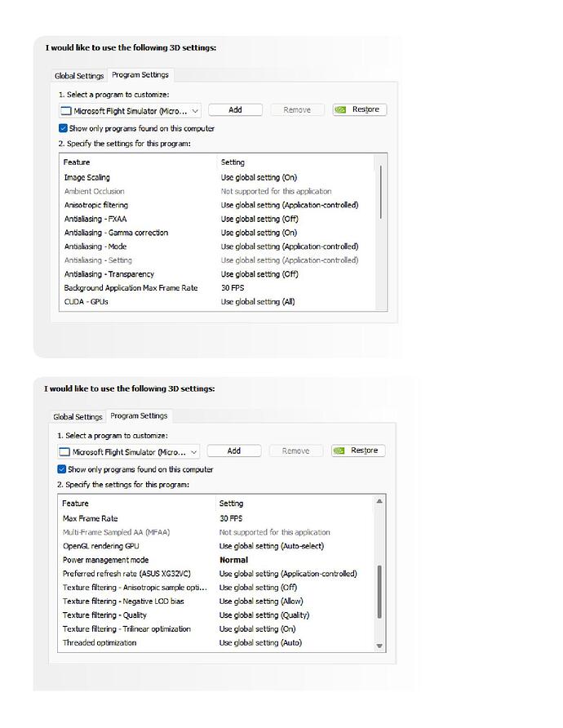Click Restore button in upper panel
This screenshot has height=728, width=563.
(360, 109)
